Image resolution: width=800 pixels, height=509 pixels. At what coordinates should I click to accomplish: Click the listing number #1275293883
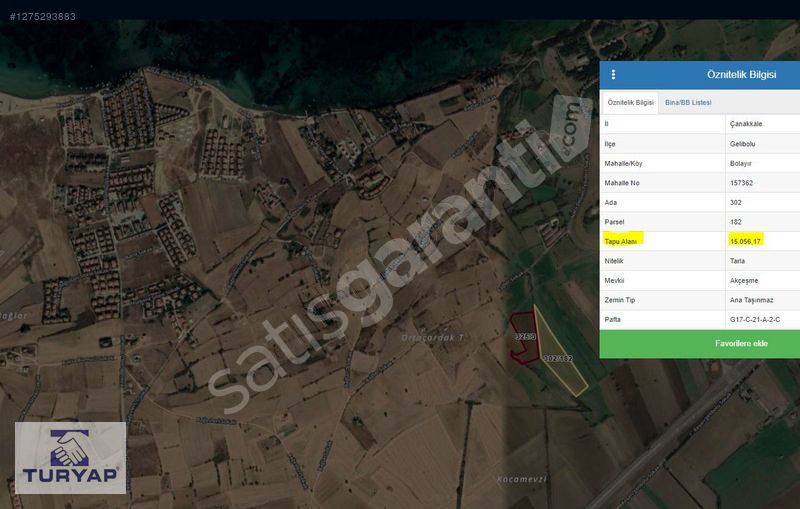(x=42, y=16)
